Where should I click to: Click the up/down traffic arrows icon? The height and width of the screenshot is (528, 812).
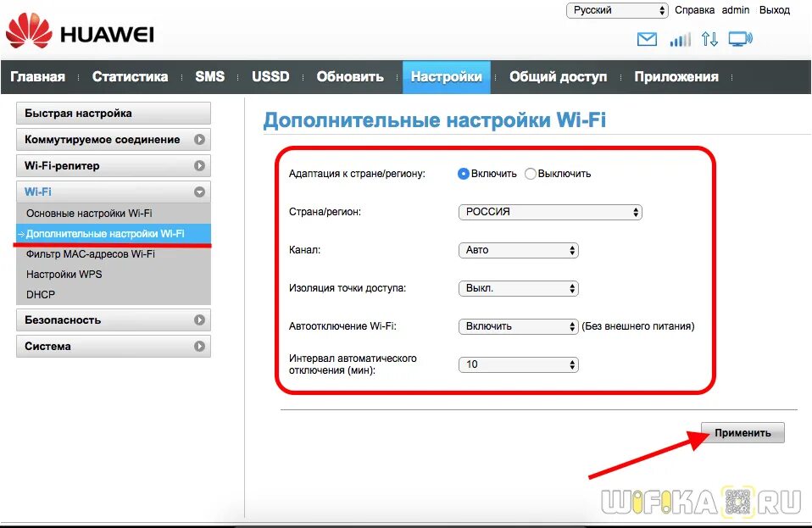[x=709, y=39]
